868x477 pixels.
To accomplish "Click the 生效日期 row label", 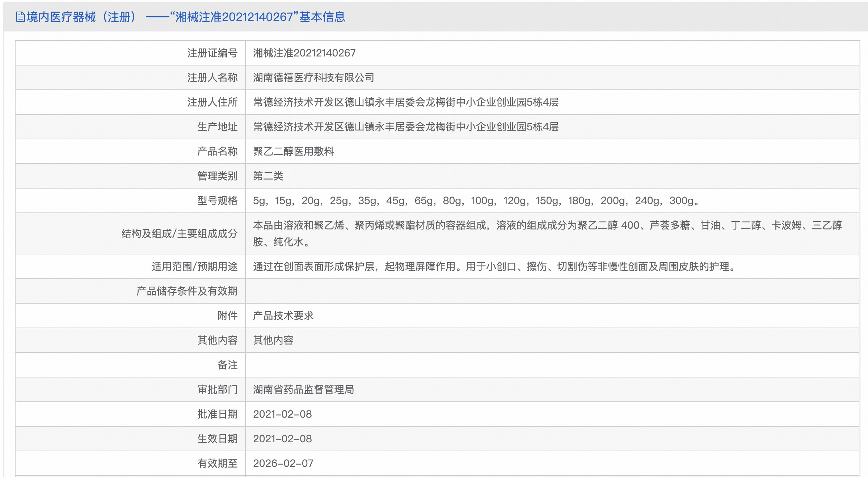I will coord(218,439).
